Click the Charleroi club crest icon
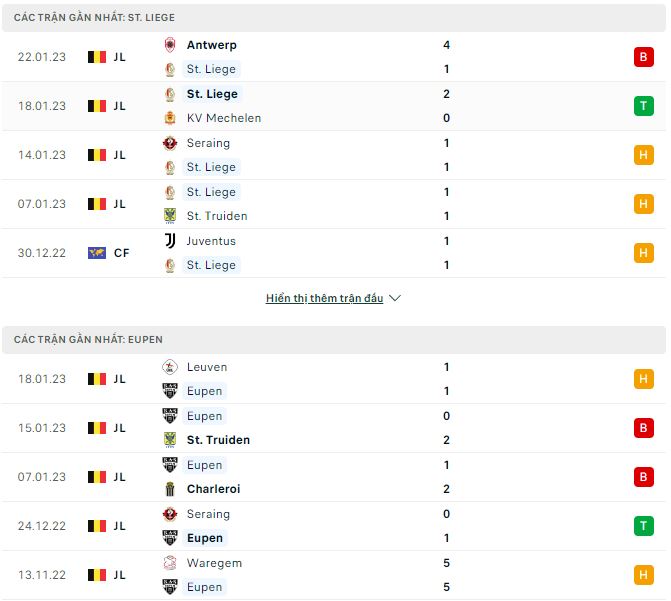Image resolution: width=671 pixels, height=601 pixels. click(x=169, y=489)
